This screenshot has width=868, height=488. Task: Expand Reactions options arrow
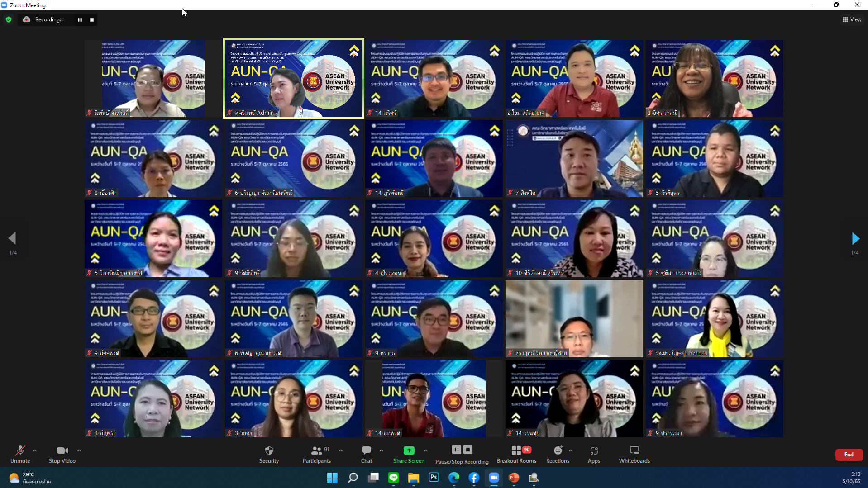[571, 450]
